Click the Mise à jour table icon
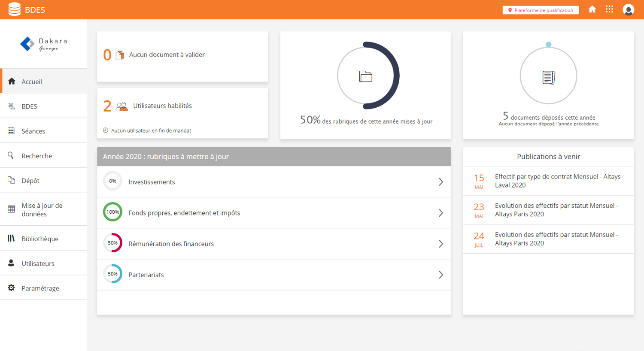This screenshot has height=351, width=644. pos(11,209)
